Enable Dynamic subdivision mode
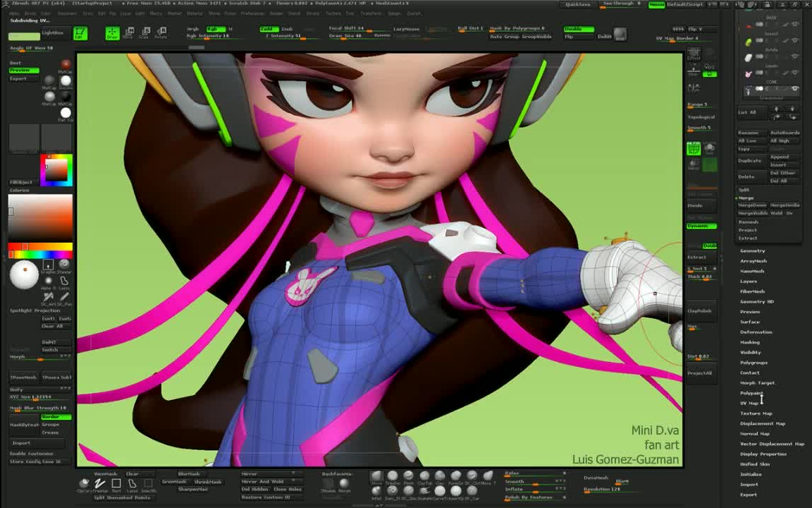This screenshot has height=508, width=812. tap(701, 225)
